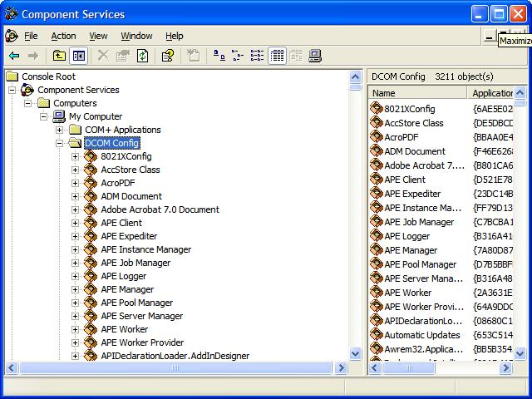532x399 pixels.
Task: Select APE Logger in the right list
Action: (x=406, y=236)
